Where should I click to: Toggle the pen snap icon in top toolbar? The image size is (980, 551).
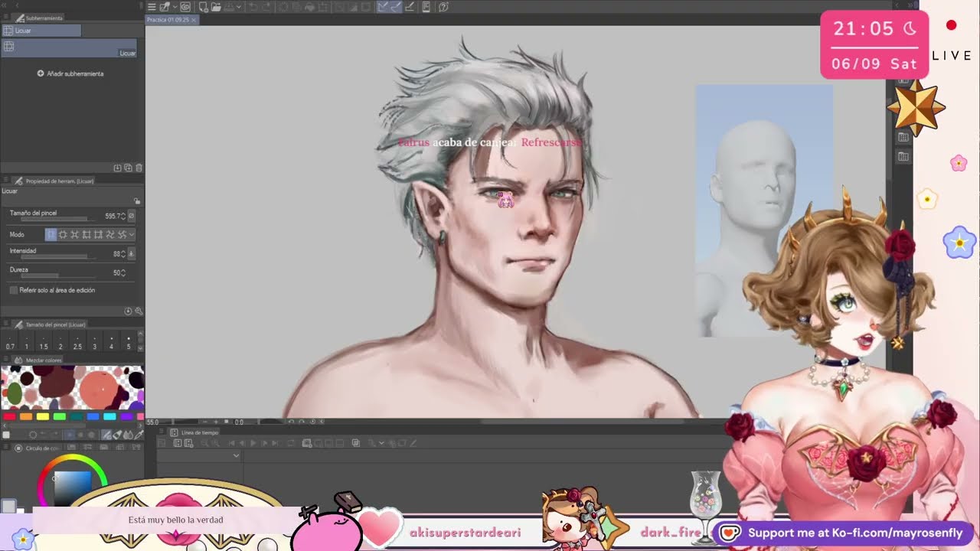click(383, 7)
